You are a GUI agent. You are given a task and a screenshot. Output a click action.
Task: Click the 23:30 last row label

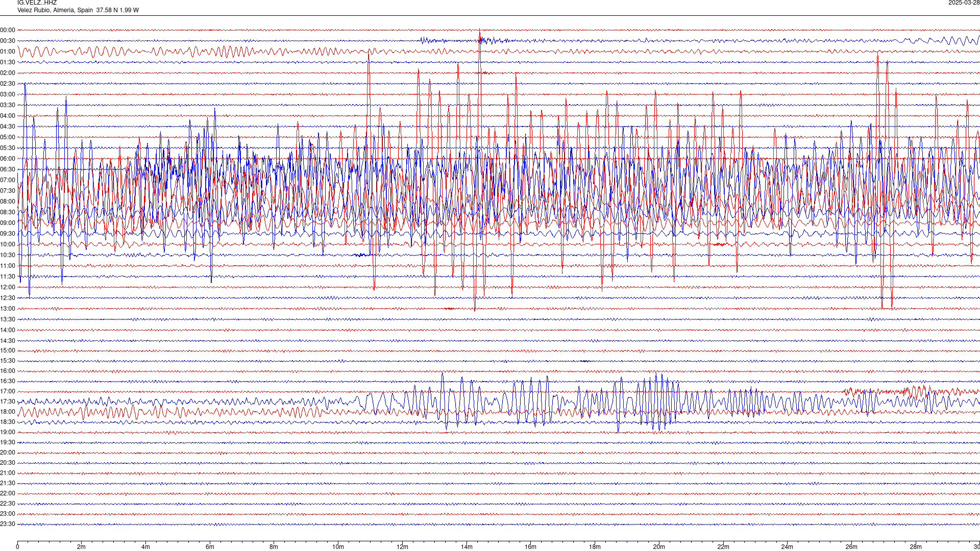pos(8,524)
